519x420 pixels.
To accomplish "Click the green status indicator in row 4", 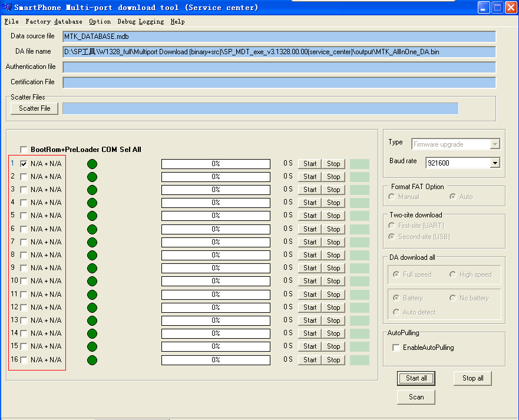I will tap(92, 203).
